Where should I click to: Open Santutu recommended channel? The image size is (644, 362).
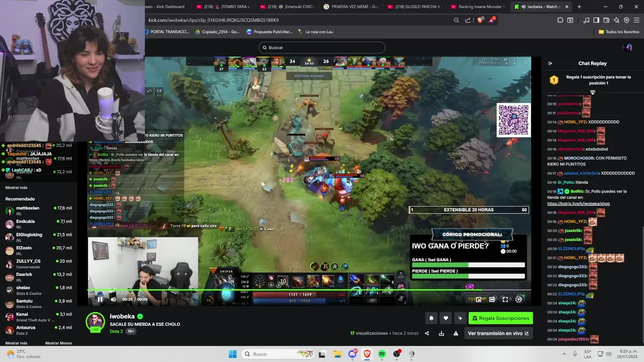(x=39, y=304)
